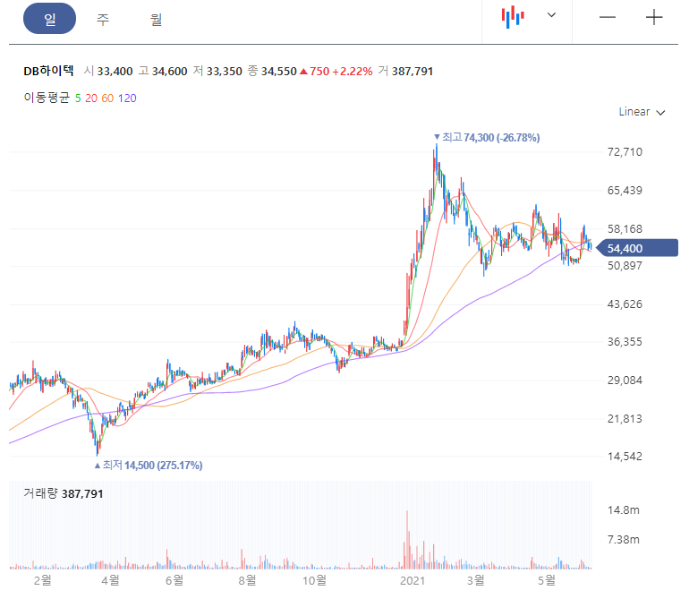This screenshot has height=616, width=689.
Task: Zoom out with the minus icon
Action: [608, 18]
